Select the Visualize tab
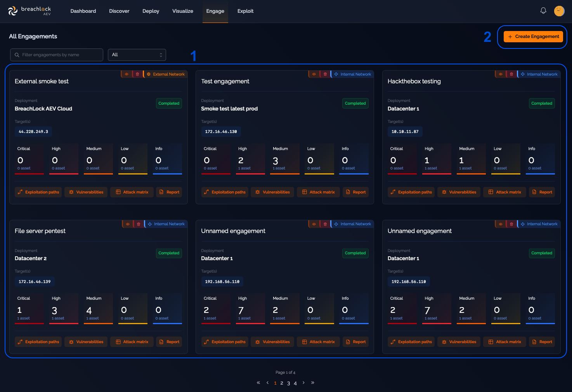The width and height of the screenshot is (572, 392). pos(183,11)
